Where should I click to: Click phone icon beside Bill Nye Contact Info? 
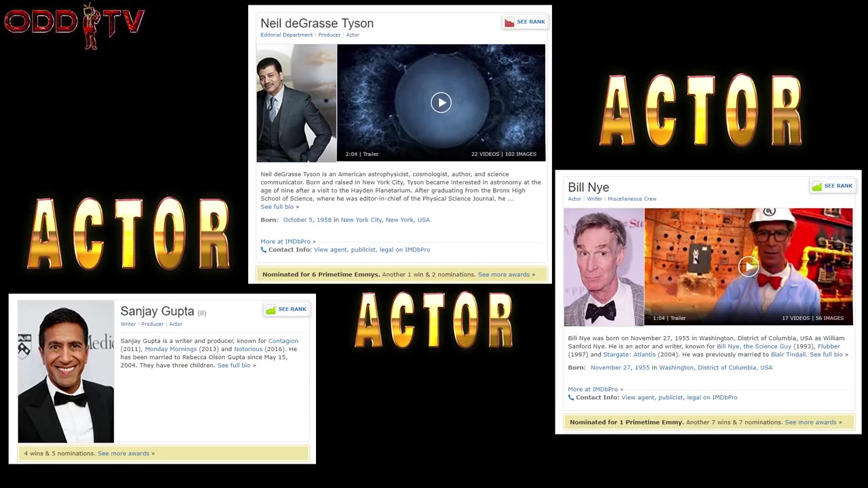click(571, 397)
